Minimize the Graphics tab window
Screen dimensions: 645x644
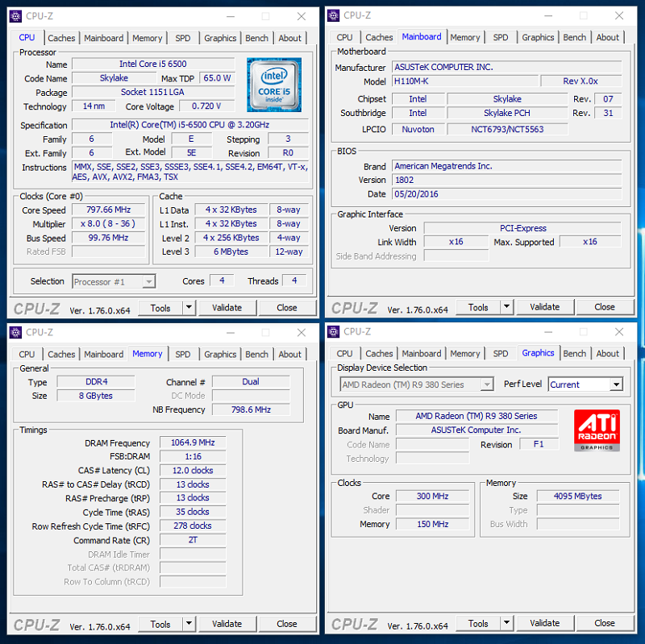pos(548,331)
